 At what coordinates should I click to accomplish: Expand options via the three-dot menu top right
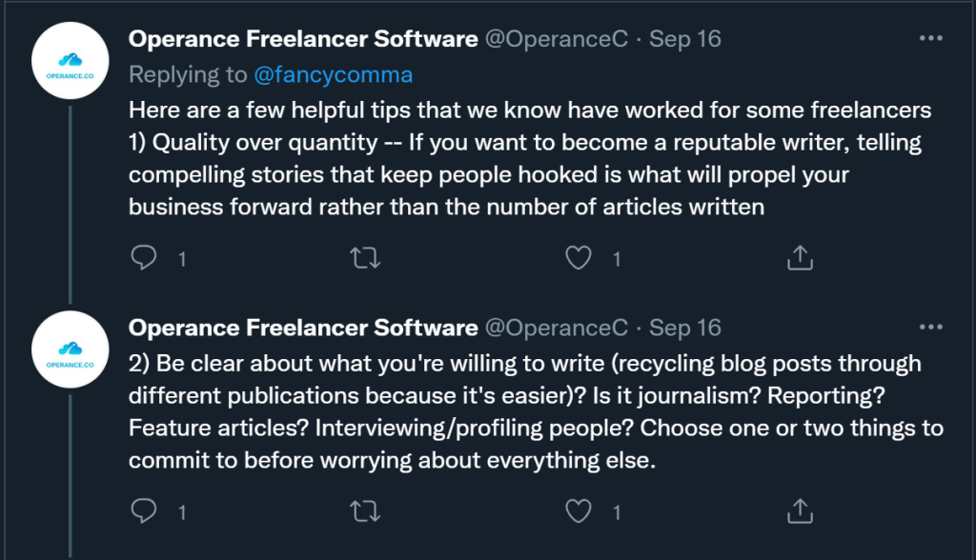tap(931, 36)
